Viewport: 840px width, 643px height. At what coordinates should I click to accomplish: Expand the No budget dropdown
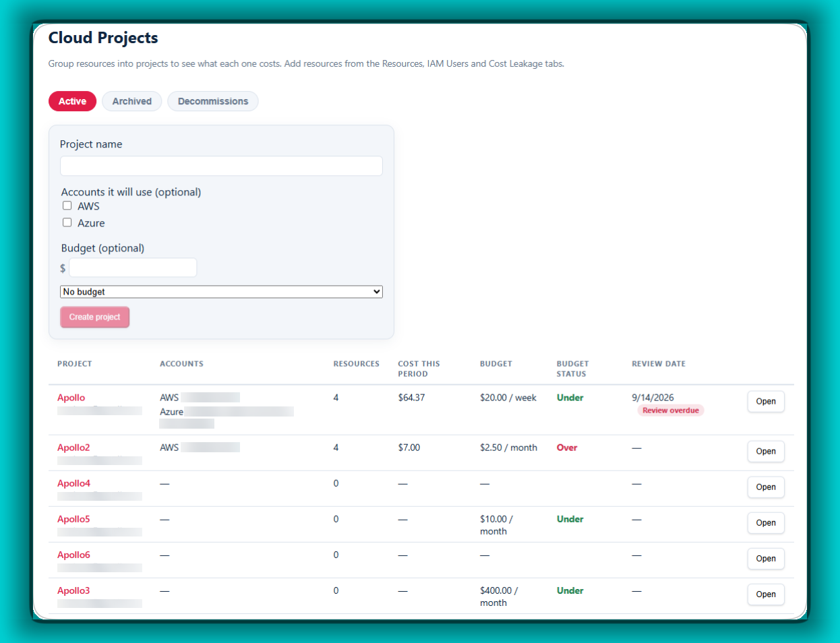point(221,292)
